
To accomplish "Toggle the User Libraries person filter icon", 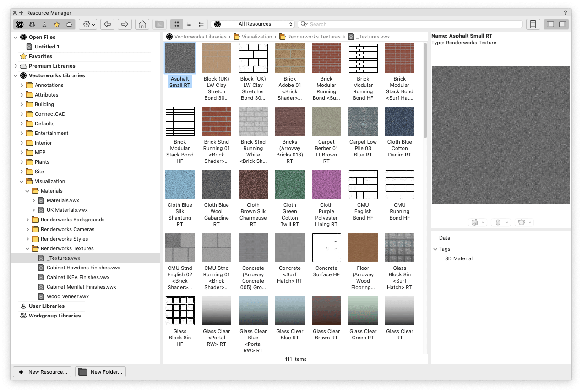I will coord(44,24).
